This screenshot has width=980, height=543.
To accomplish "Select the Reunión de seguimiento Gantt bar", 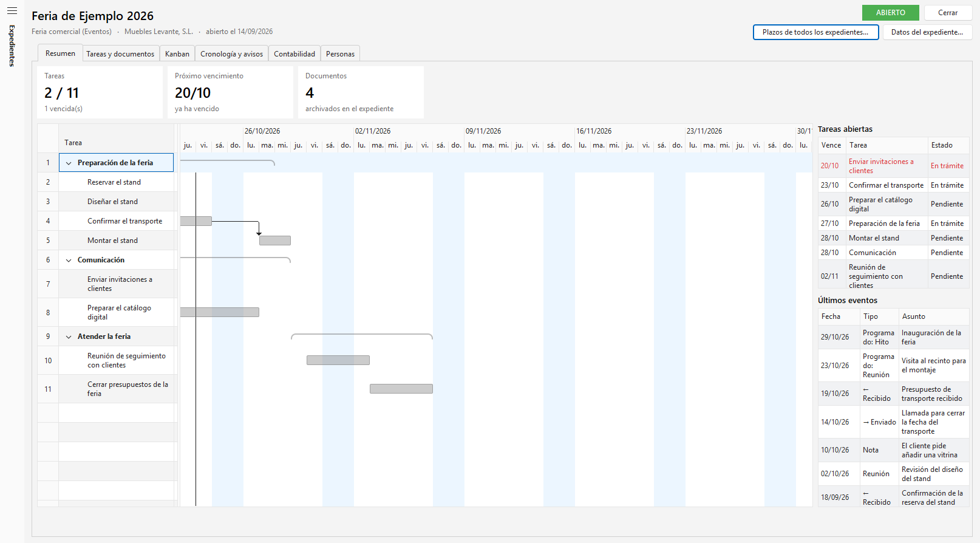I will 338,360.
